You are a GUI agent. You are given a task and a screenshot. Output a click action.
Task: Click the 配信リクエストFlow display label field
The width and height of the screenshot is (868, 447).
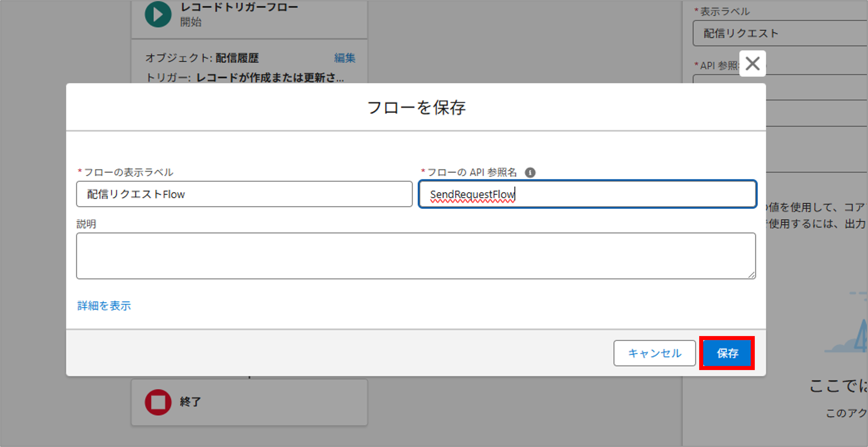pyautogui.click(x=244, y=194)
